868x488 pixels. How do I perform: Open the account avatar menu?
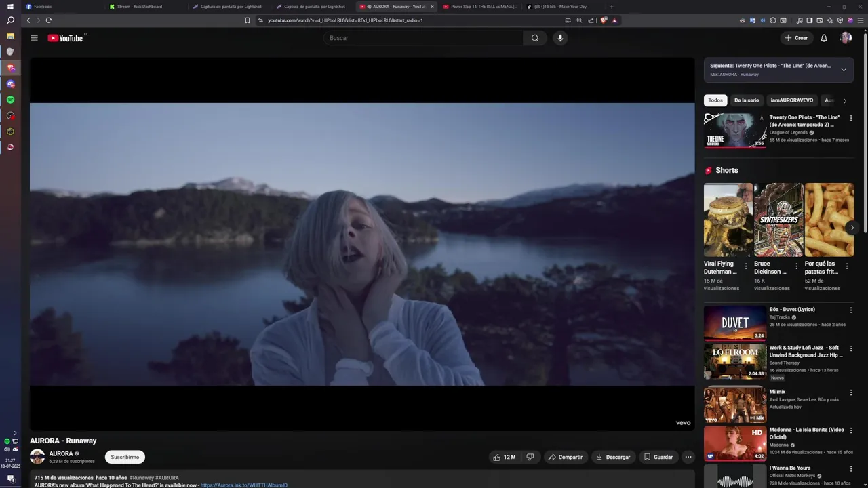pos(846,38)
